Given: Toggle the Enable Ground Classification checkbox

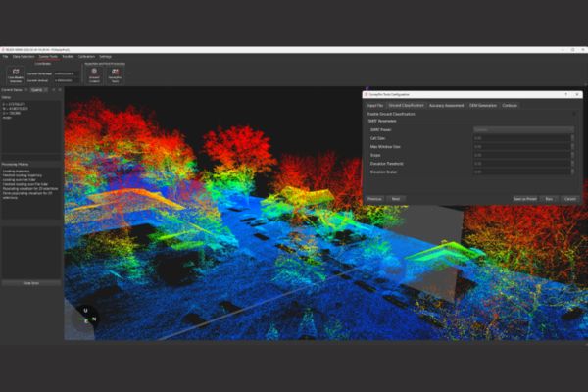Looking at the screenshot, I should coord(574,113).
